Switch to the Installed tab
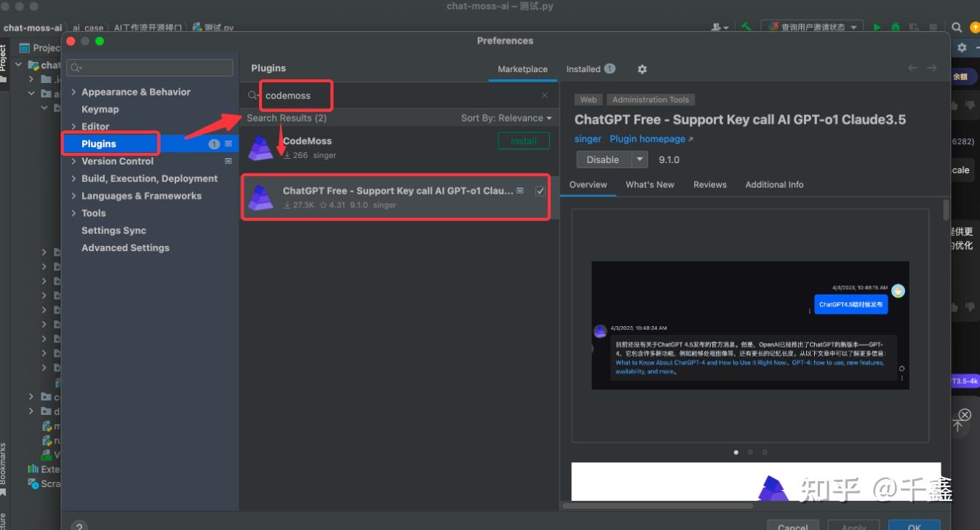The image size is (980, 530). click(x=585, y=68)
